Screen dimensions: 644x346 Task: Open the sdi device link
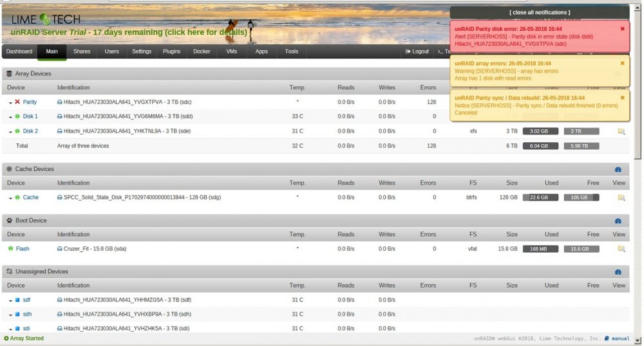pos(26,329)
